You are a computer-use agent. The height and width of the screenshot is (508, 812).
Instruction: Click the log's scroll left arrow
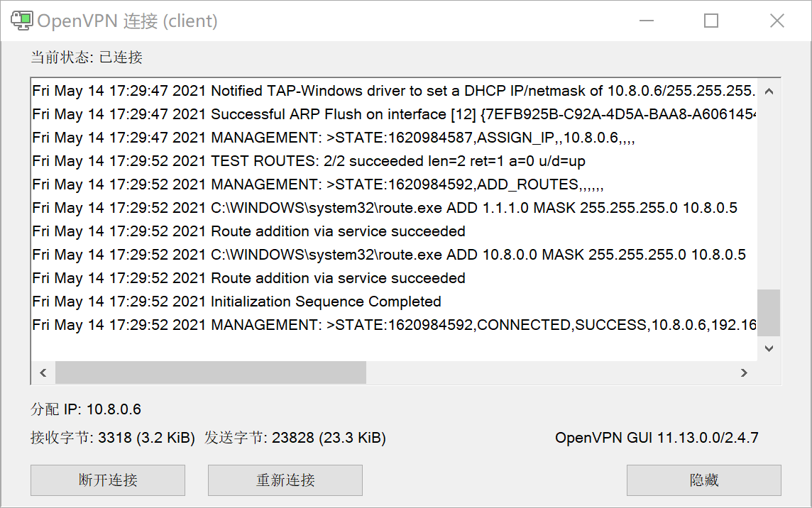(43, 372)
